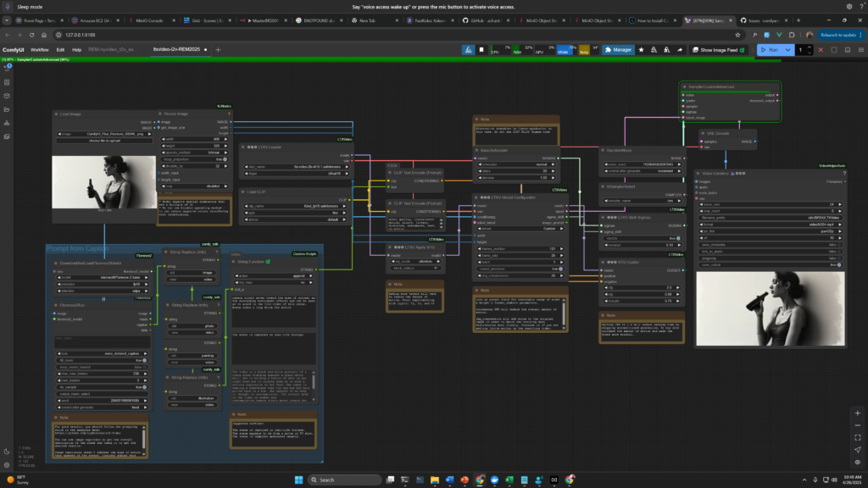Click the voice access microphone button
This screenshot has width=868, height=488.
coord(8,7)
